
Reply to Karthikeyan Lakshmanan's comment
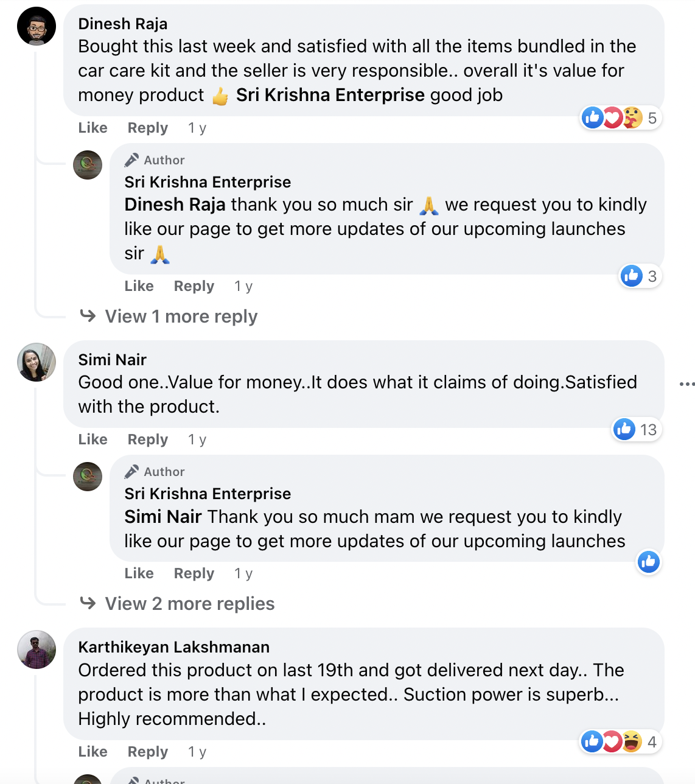click(147, 752)
